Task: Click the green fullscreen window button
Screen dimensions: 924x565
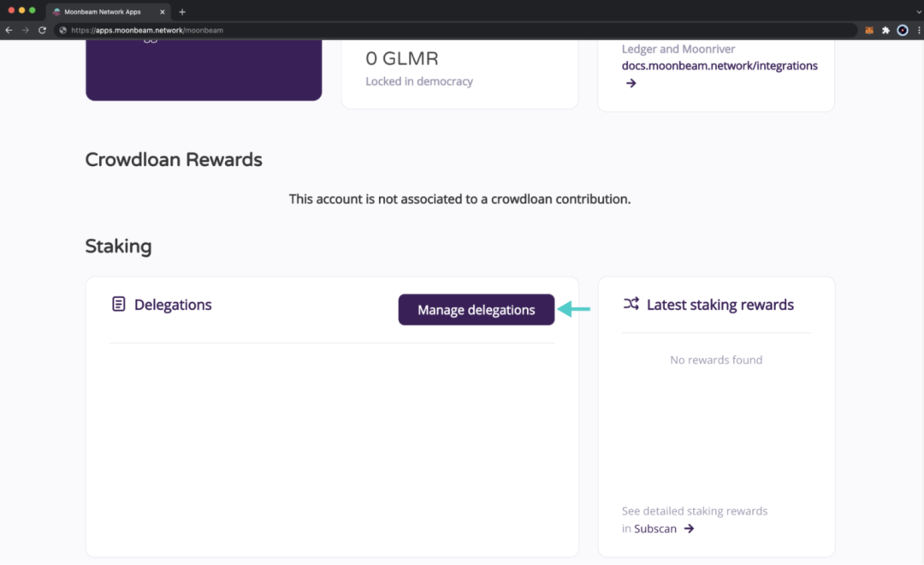Action: pyautogui.click(x=33, y=10)
